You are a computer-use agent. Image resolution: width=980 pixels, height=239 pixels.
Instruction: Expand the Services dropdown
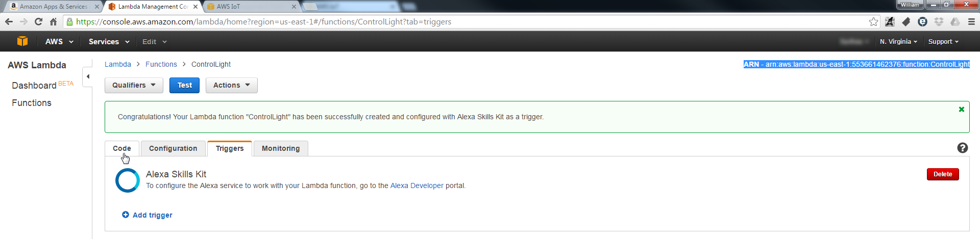click(109, 41)
